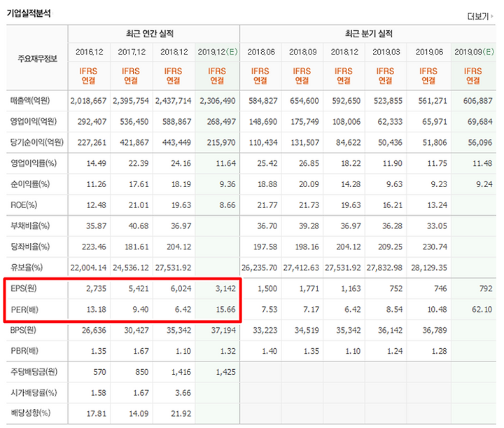The image size is (504, 428).
Task: Click the 당좌비율(%) row label
Action: click(x=30, y=247)
